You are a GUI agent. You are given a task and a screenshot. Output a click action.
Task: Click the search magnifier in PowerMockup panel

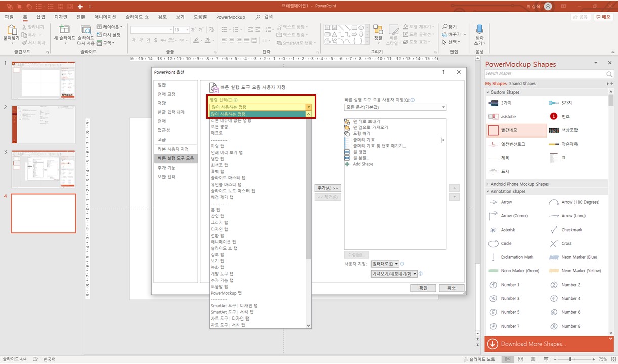point(609,74)
